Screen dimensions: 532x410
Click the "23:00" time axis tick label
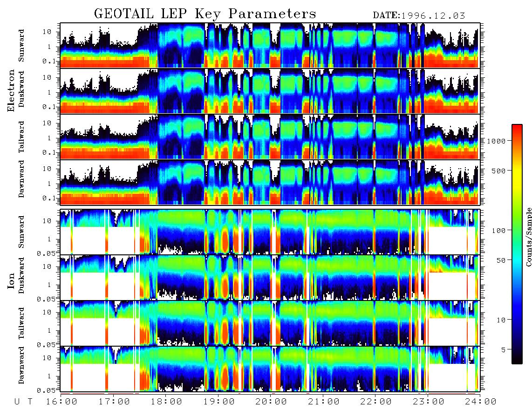(x=428, y=402)
